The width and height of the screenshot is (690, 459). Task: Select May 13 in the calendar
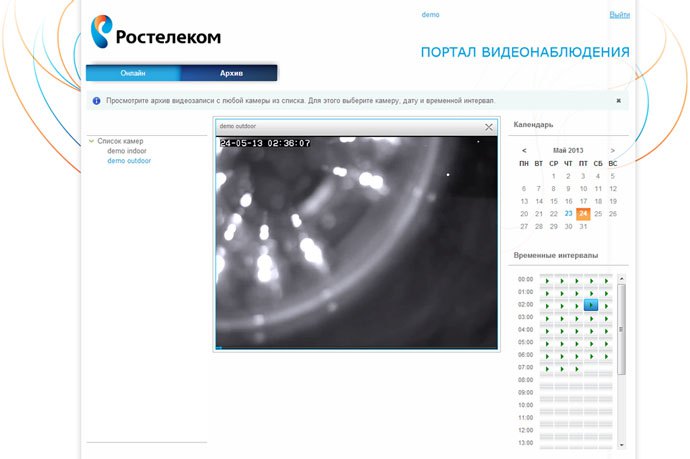[524, 201]
